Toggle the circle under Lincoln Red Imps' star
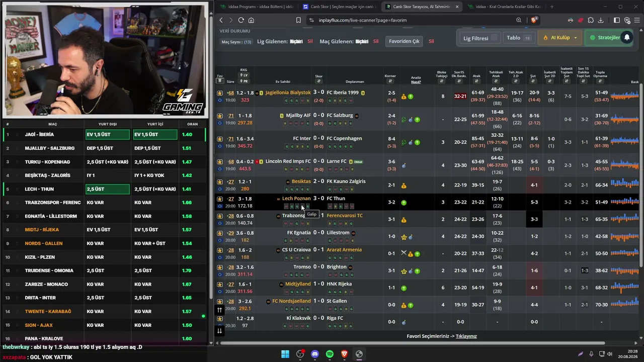 [x=220, y=168]
